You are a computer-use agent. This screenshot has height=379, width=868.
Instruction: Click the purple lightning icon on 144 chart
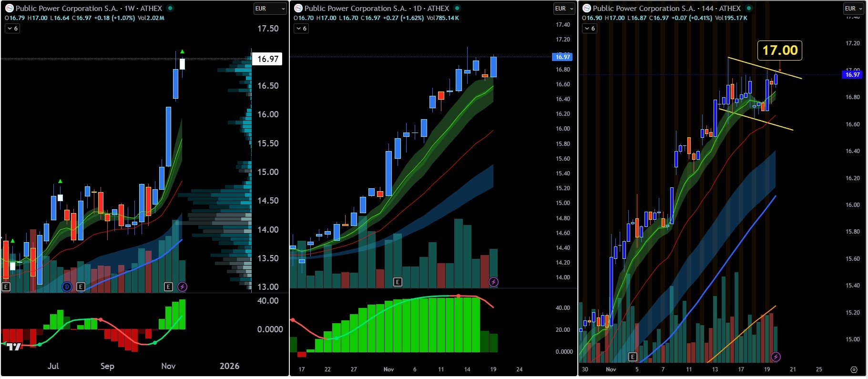[776, 357]
